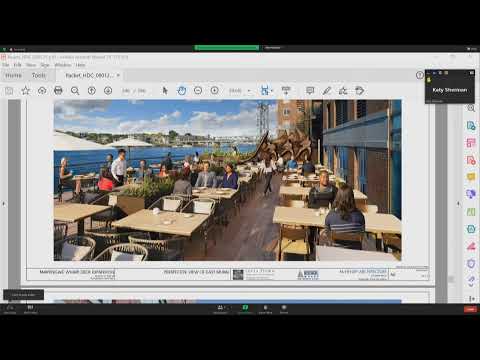The image size is (480, 360).
Task: Go to previous page with up arrow
Action: 92,91
